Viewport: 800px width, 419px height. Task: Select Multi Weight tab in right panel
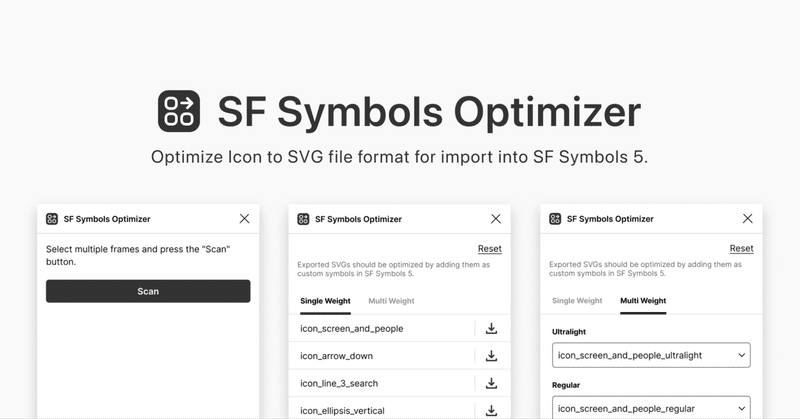click(643, 301)
